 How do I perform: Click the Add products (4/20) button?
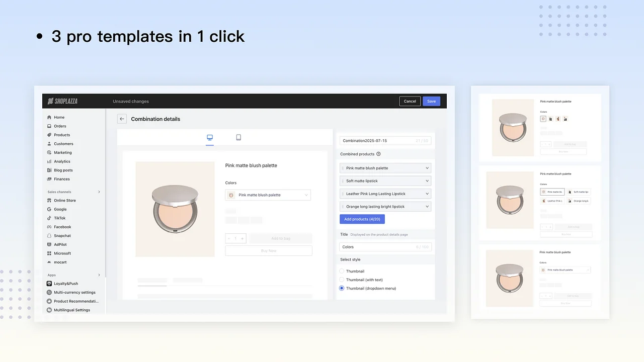click(362, 219)
